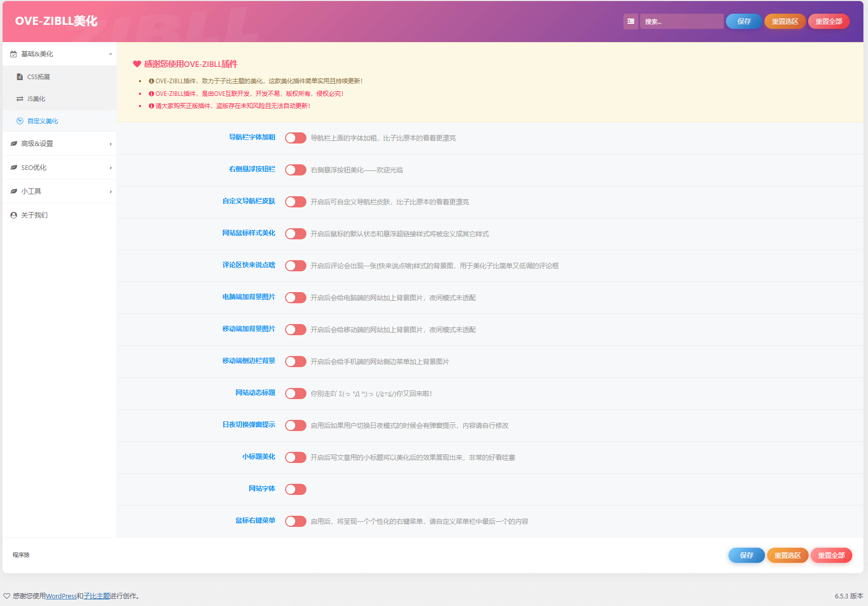Toggle the 右侧悬浮按钮栏 switch

[x=295, y=170]
